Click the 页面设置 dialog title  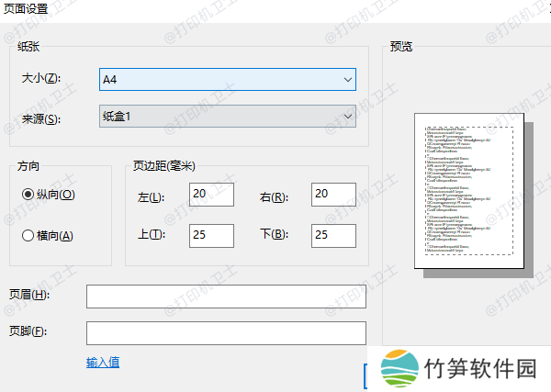pyautogui.click(x=28, y=8)
